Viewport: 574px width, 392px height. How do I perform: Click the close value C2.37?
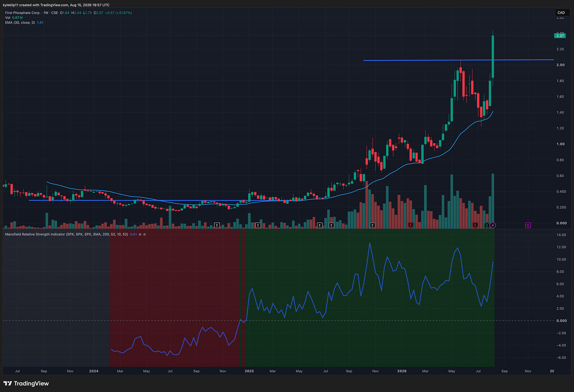click(x=99, y=13)
